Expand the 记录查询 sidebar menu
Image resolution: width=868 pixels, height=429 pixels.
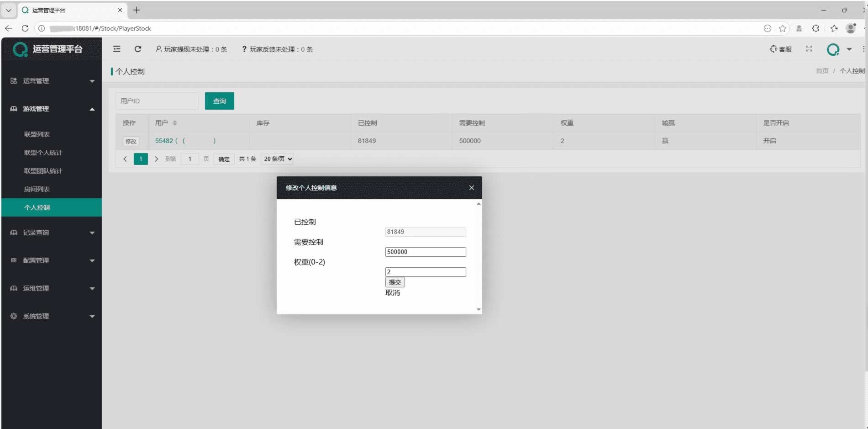tap(52, 233)
